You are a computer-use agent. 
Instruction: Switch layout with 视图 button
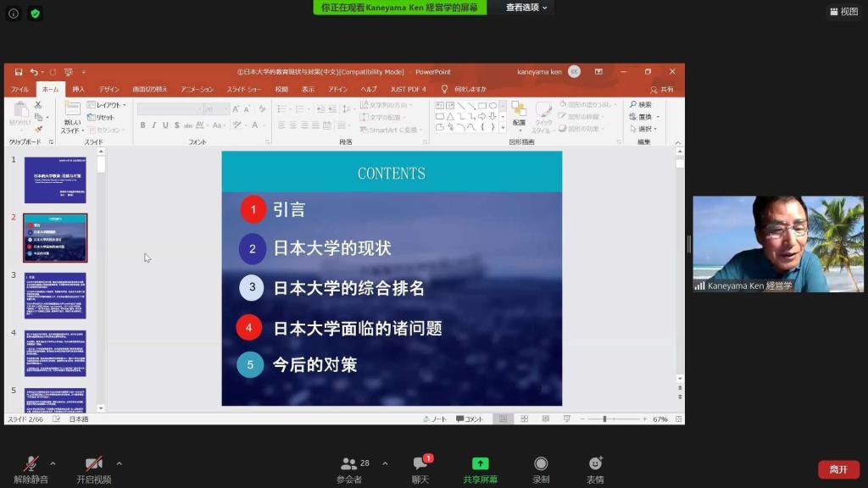coord(844,12)
